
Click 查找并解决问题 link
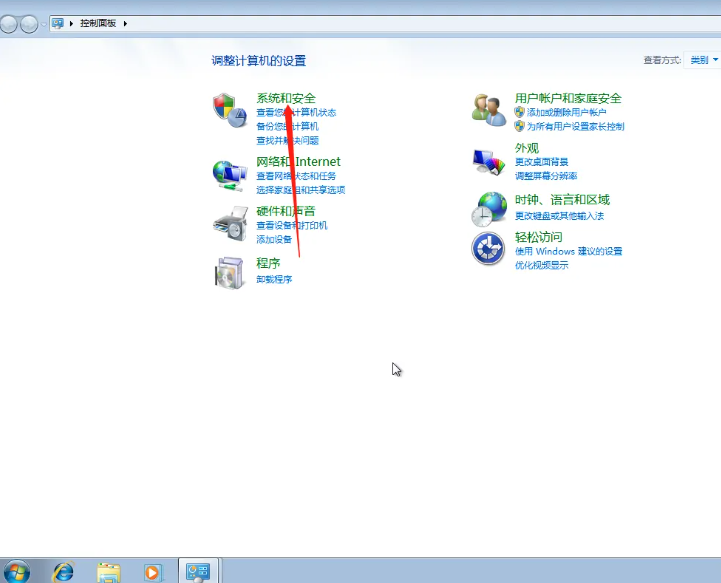pos(287,140)
